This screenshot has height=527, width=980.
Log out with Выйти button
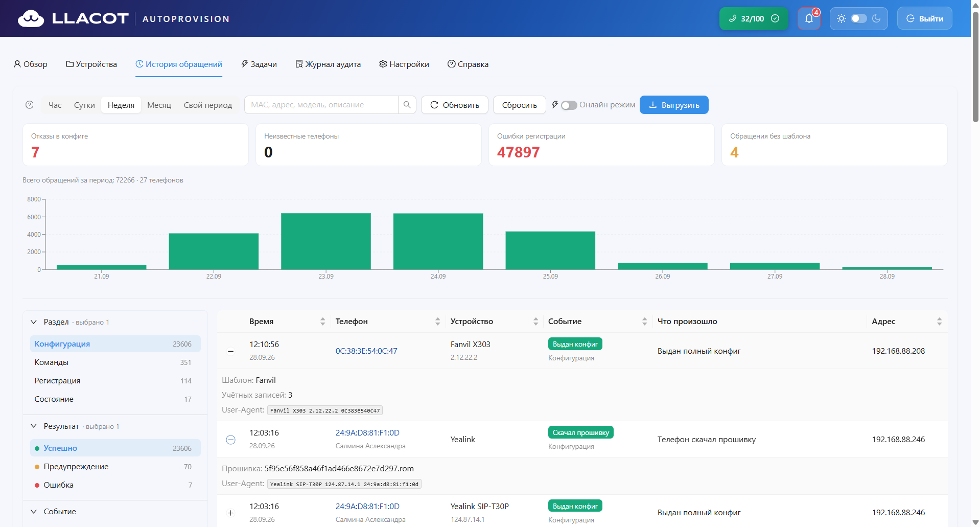click(x=924, y=18)
